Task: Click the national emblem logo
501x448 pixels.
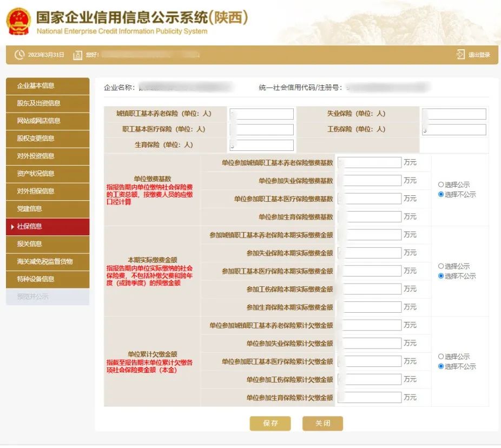Action: click(18, 22)
